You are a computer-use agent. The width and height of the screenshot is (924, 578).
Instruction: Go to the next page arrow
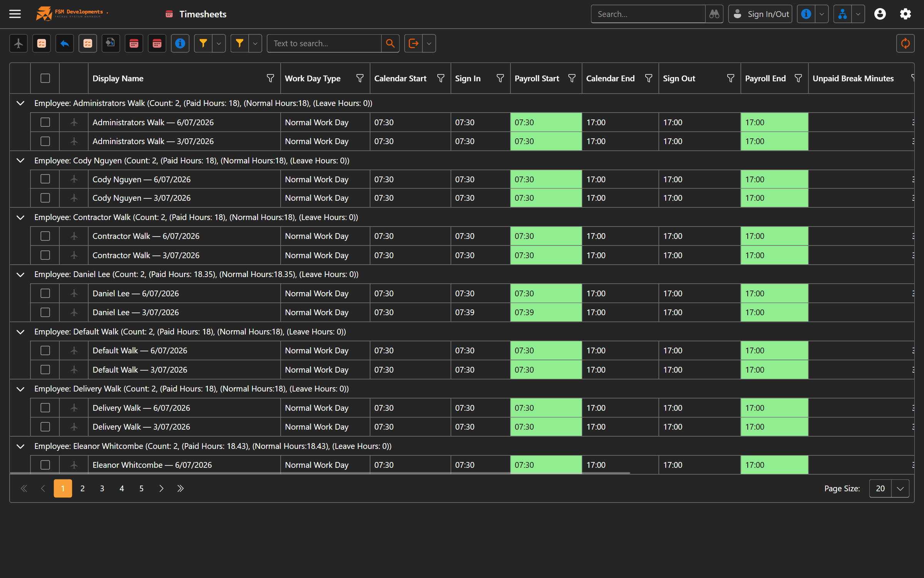point(161,489)
